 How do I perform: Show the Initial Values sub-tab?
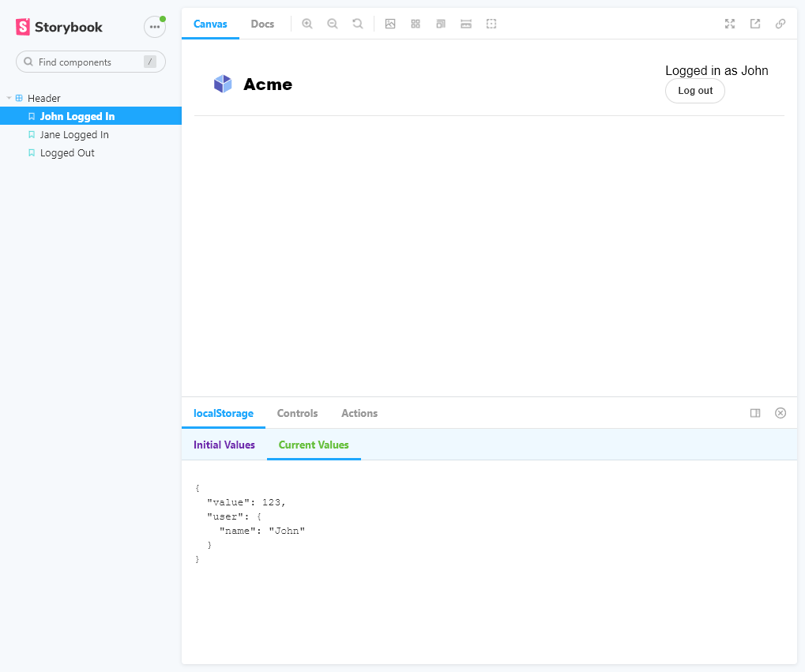[224, 445]
